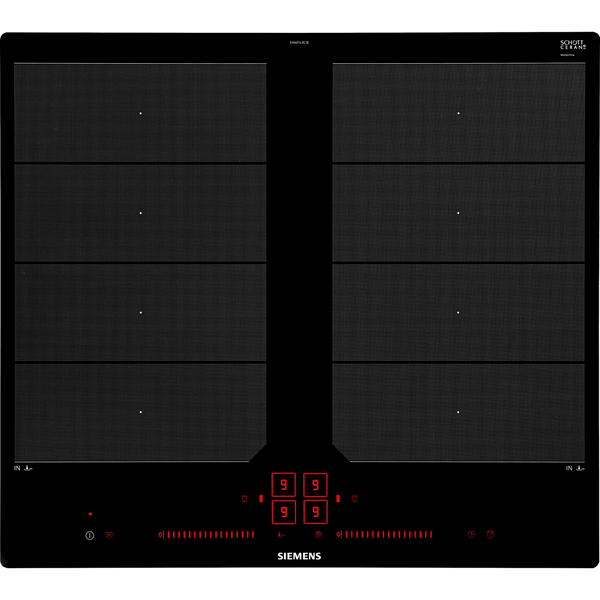Click the SIEMENS logo
The height and width of the screenshot is (600, 600).
[299, 555]
